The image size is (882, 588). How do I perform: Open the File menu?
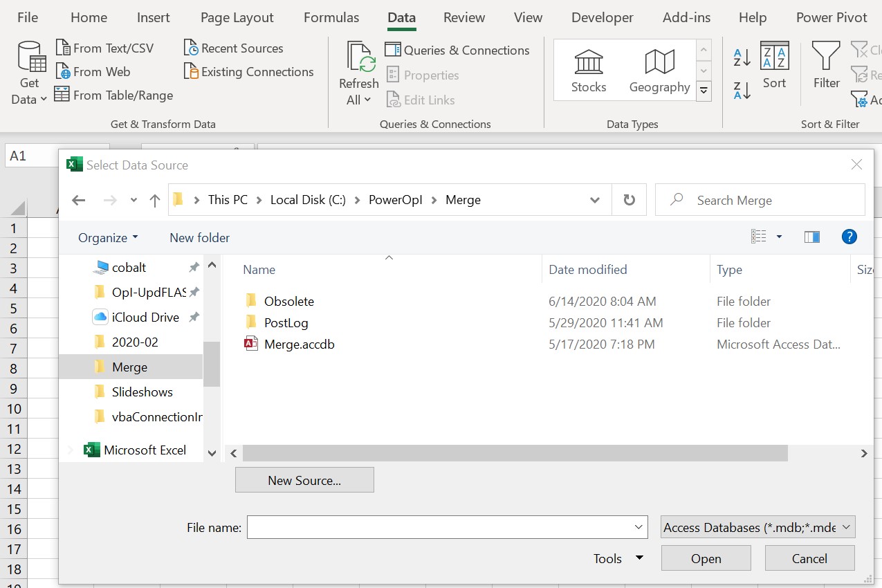click(28, 17)
